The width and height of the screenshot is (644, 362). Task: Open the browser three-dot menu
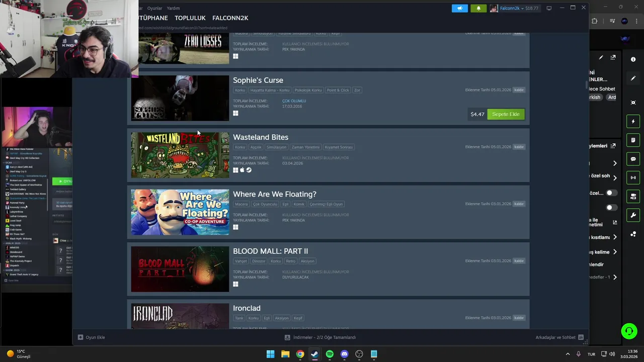click(636, 21)
